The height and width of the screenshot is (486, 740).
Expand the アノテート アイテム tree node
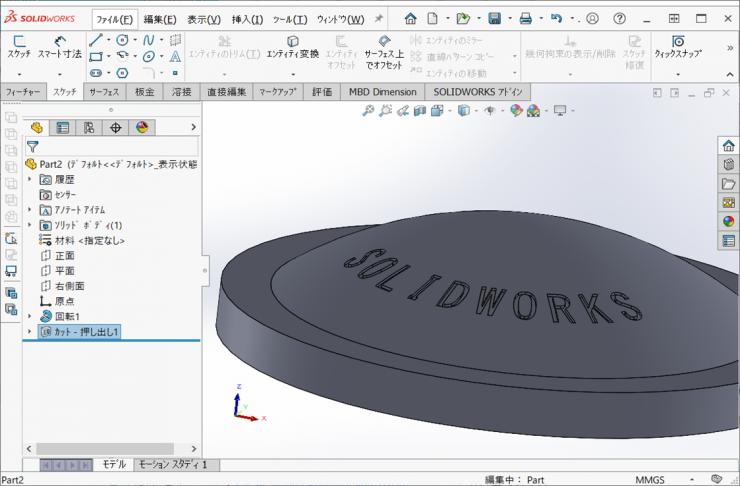point(30,209)
